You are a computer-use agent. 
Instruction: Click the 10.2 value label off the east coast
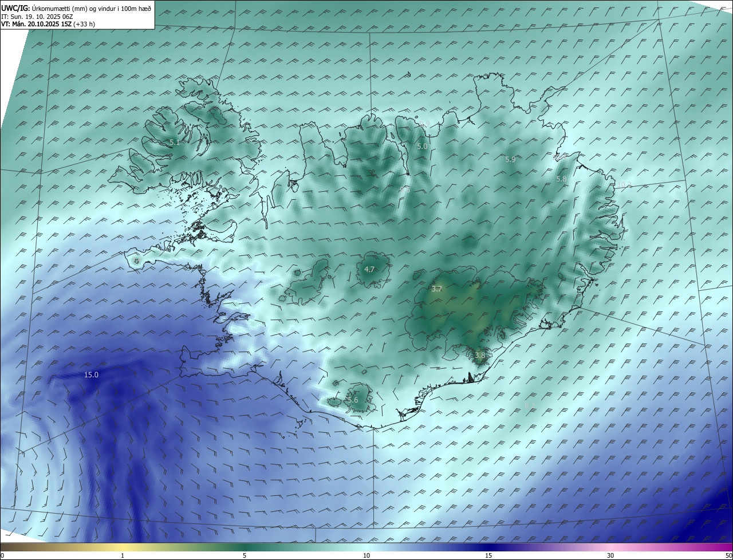click(624, 184)
